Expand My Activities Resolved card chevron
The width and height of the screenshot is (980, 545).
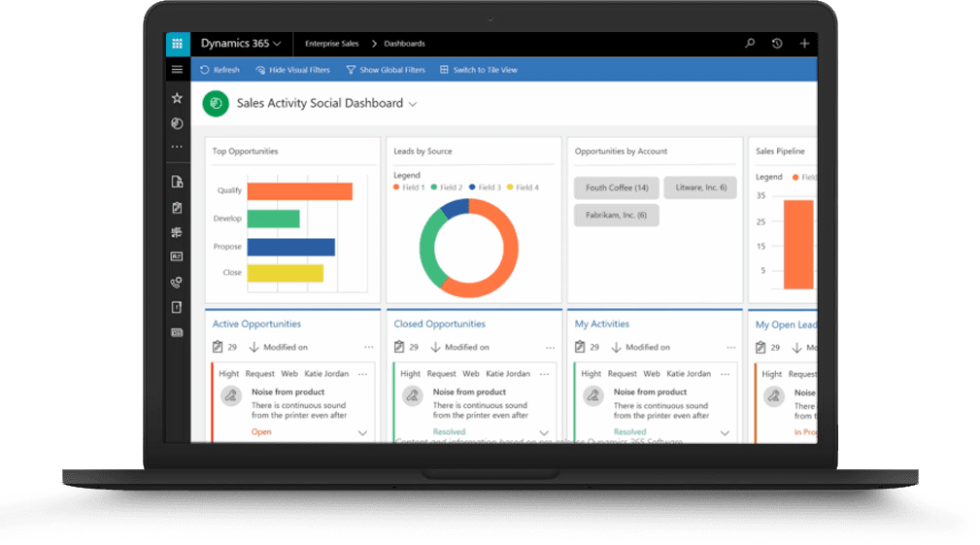tap(725, 432)
